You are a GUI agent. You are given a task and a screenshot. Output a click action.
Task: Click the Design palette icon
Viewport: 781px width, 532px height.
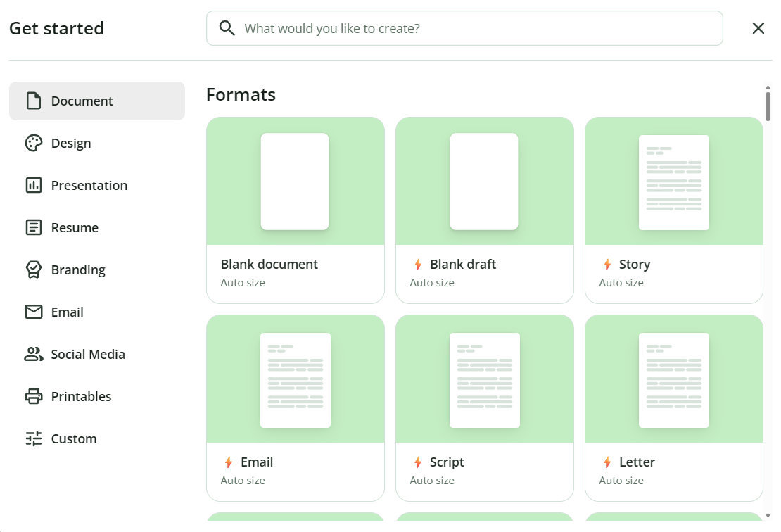[x=33, y=143]
